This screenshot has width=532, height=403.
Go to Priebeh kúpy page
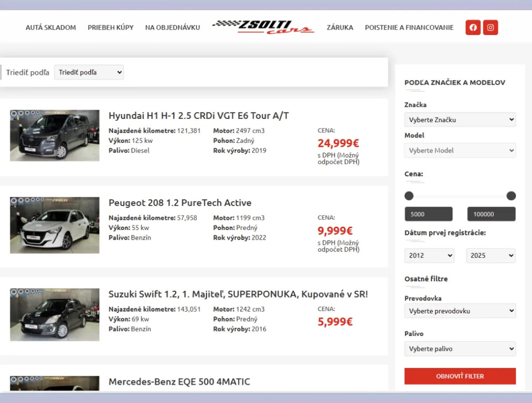coord(110,28)
